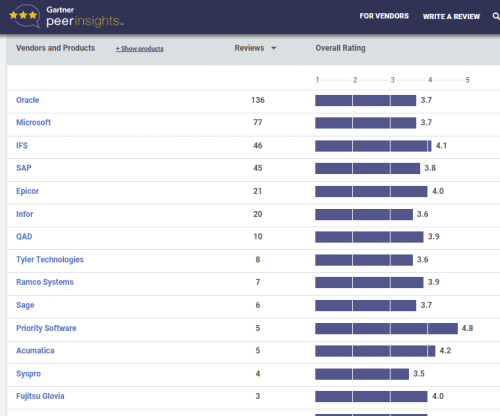This screenshot has width=500, height=416.
Task: Expand the Show products link
Action: pyautogui.click(x=140, y=49)
